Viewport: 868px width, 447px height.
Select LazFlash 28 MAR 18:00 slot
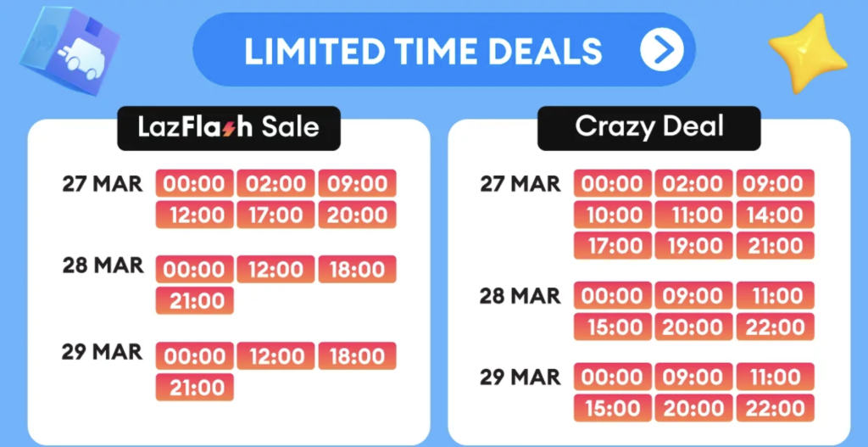[x=357, y=269]
